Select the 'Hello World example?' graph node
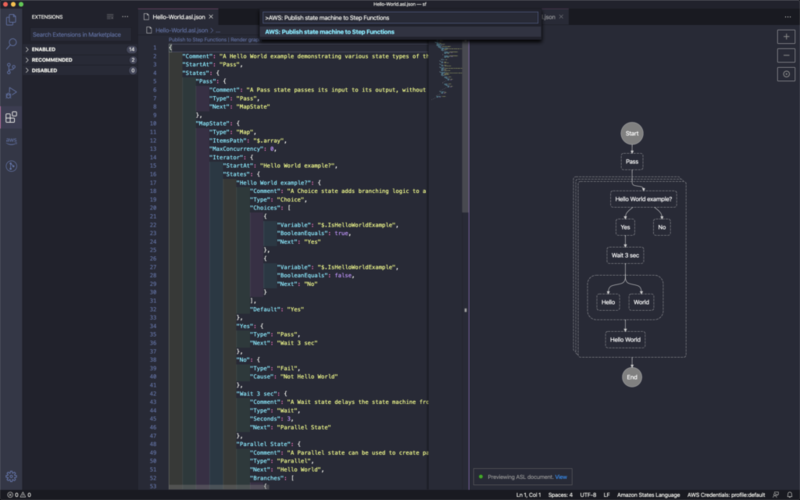 point(643,199)
